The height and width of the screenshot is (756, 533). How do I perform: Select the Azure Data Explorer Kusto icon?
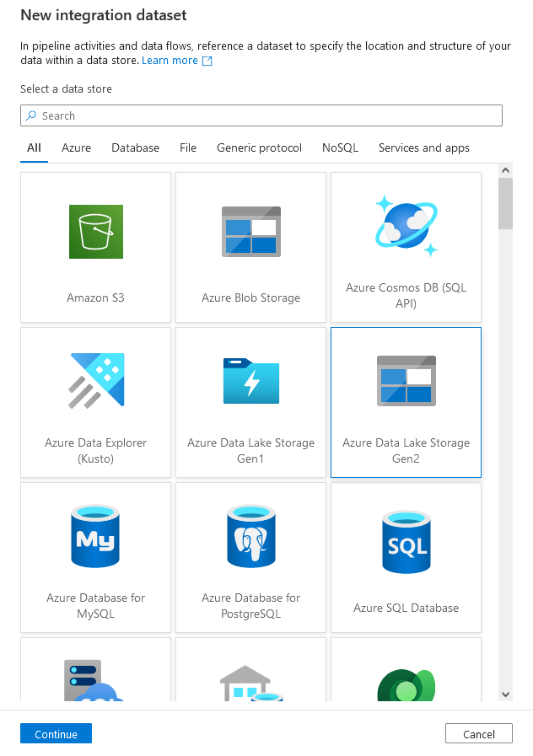(96, 381)
